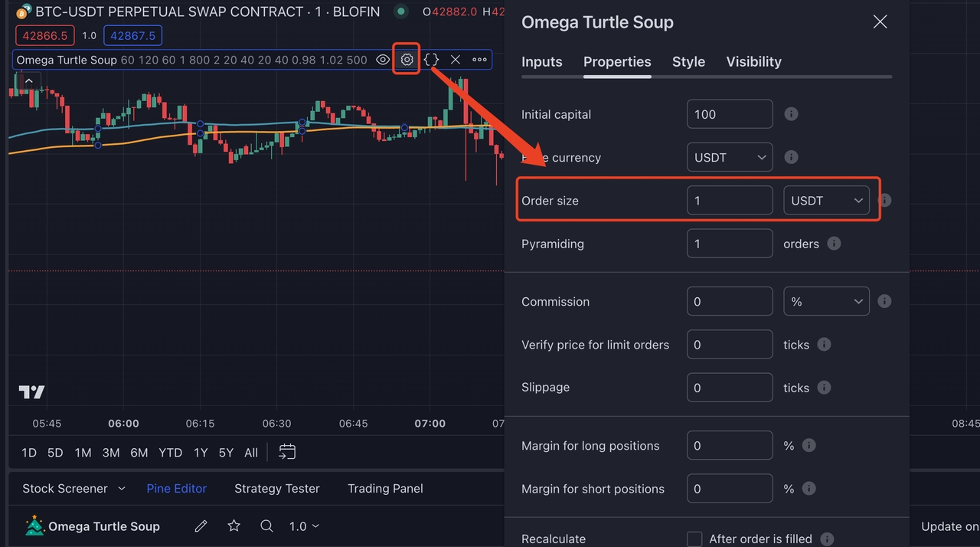This screenshot has height=547, width=980.
Task: Show info for Slippage
Action: pyautogui.click(x=824, y=388)
